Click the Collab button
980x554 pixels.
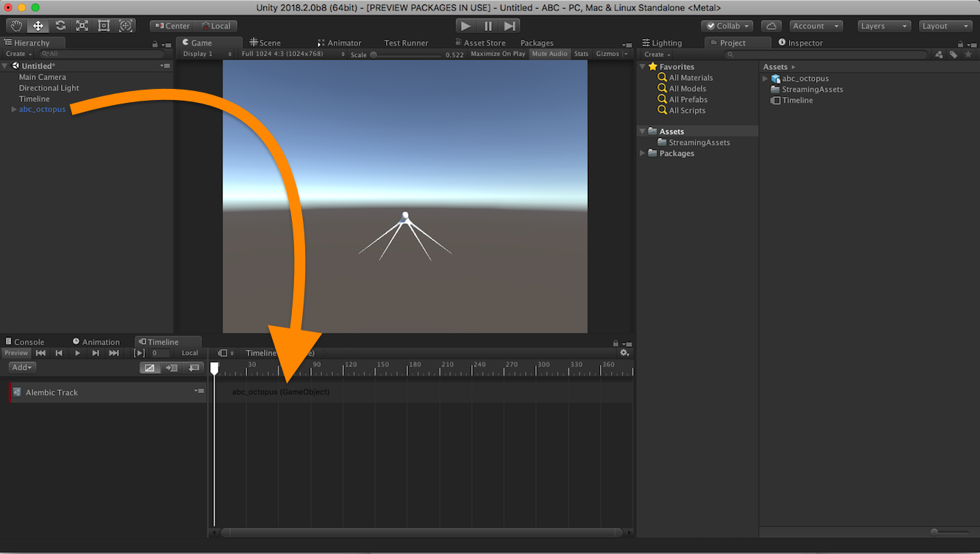click(727, 26)
